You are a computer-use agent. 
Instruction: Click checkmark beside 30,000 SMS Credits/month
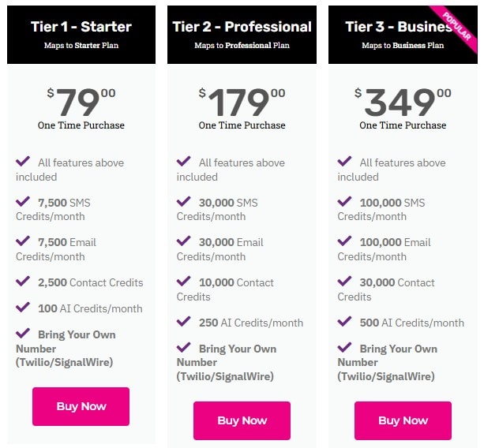tap(185, 201)
